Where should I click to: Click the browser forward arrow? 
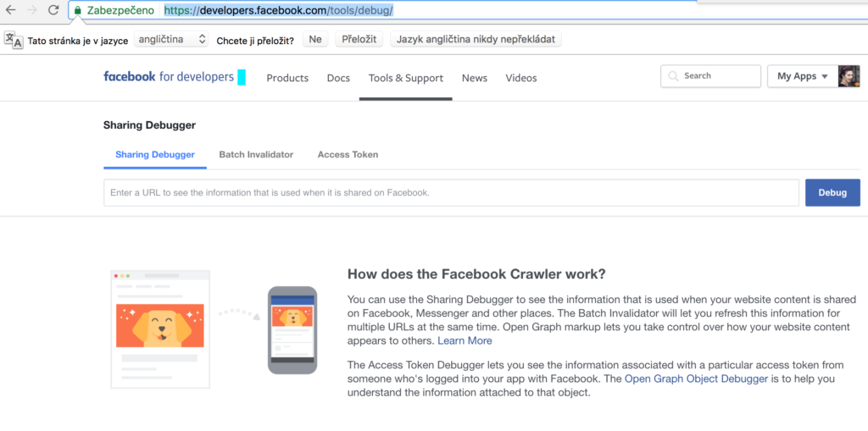pos(32,11)
